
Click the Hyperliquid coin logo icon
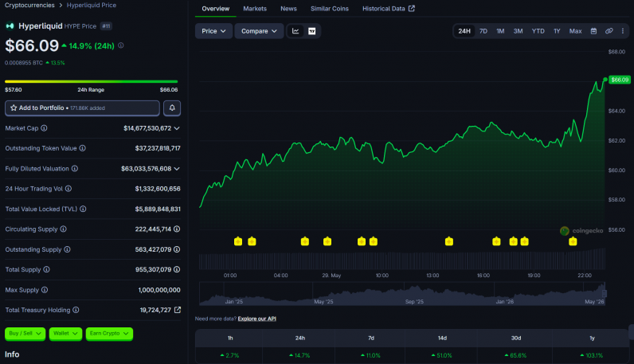pyautogui.click(x=10, y=25)
